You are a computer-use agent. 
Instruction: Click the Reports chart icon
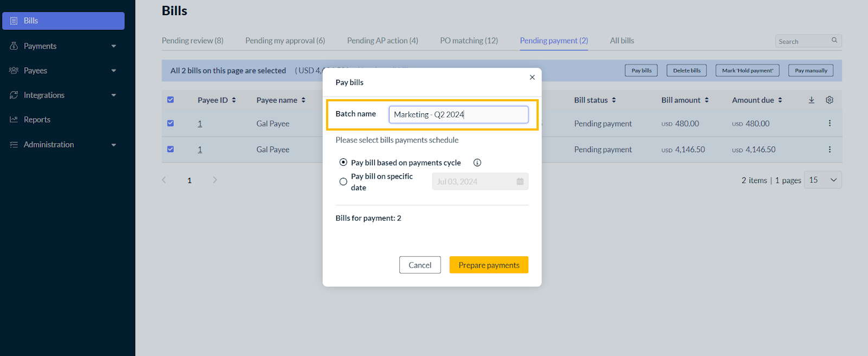(x=14, y=119)
